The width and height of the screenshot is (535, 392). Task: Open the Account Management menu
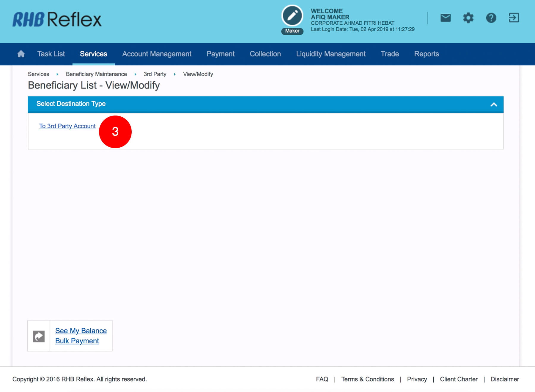click(157, 54)
